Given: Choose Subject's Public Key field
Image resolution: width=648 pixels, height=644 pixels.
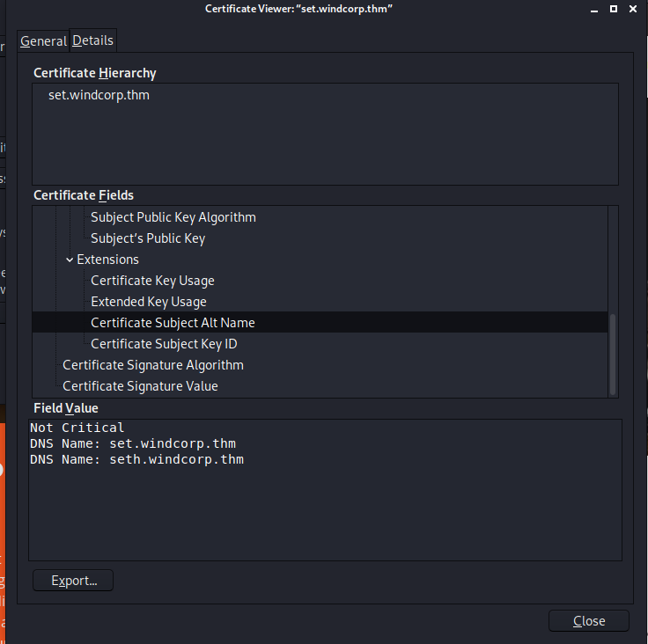Looking at the screenshot, I should tap(147, 238).
